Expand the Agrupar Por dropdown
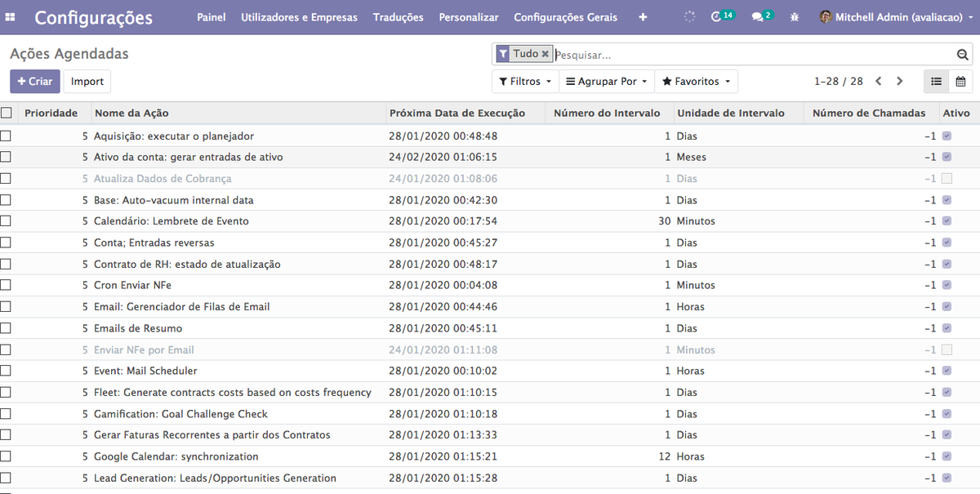 [608, 82]
